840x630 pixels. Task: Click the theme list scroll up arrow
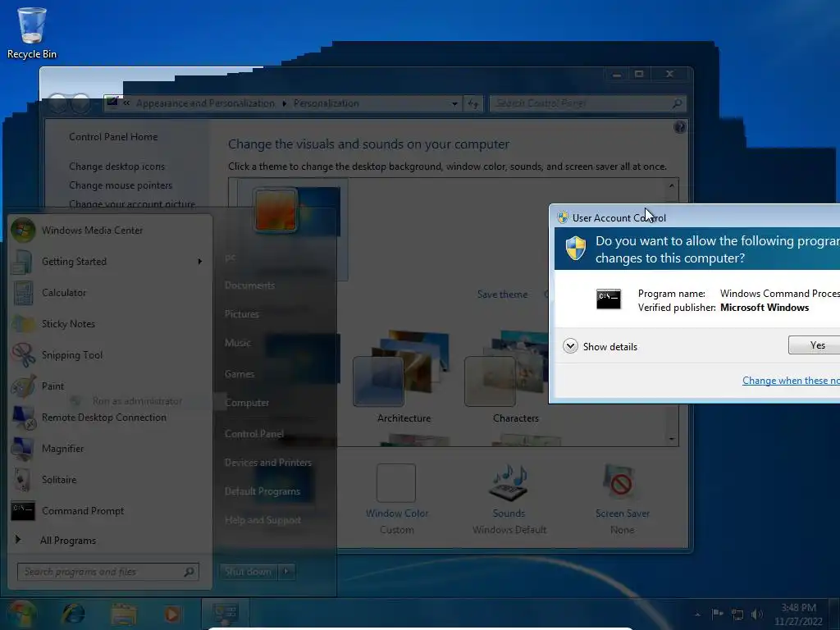671,186
